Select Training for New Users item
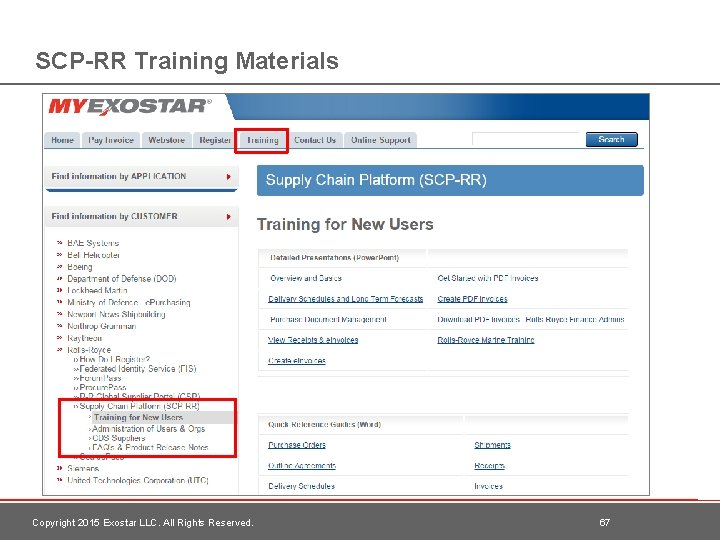The image size is (720, 540). 138,417
